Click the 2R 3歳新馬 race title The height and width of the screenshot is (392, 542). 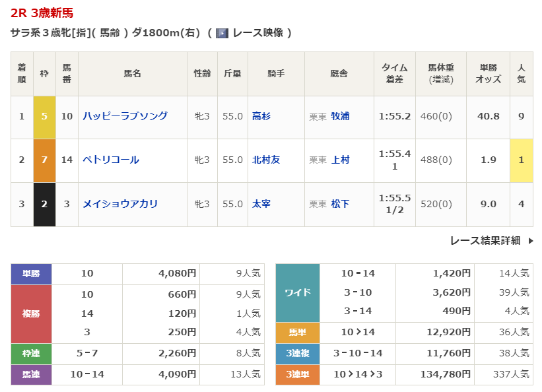(x=42, y=13)
